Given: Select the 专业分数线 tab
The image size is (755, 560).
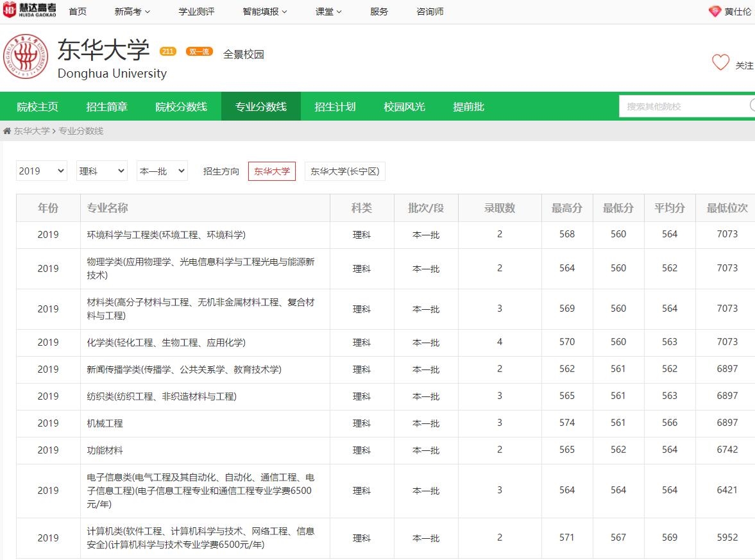Looking at the screenshot, I should coord(261,106).
